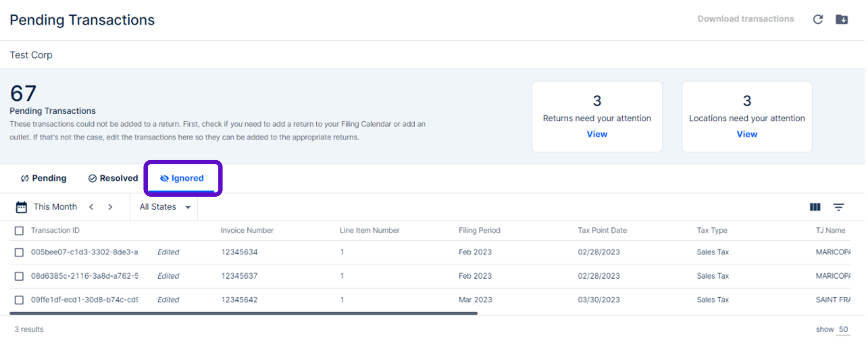Image resolution: width=868 pixels, height=355 pixels.
Task: Click the horizontal scrollbar under the table
Action: (x=243, y=313)
